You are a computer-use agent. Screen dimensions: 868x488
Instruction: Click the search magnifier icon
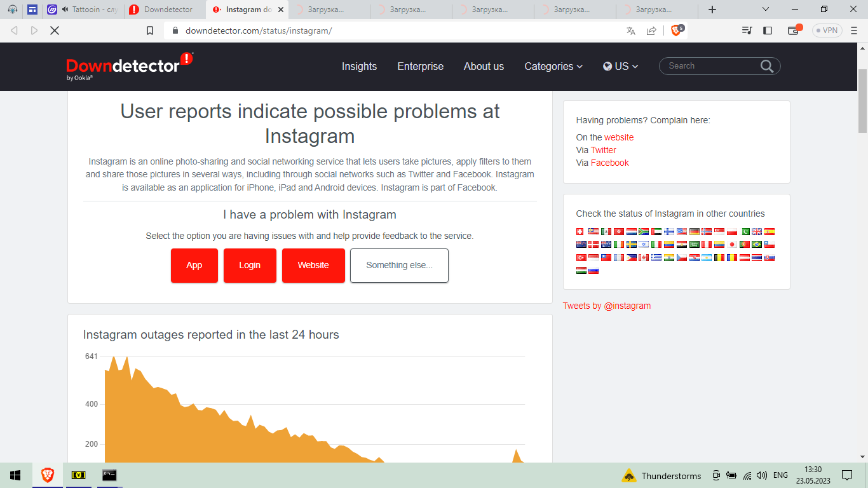pos(767,66)
